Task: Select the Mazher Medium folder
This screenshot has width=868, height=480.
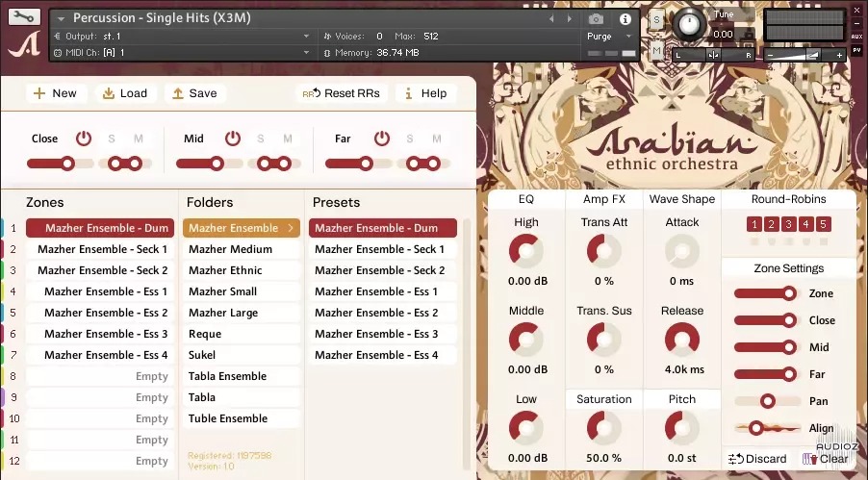Action: point(242,249)
